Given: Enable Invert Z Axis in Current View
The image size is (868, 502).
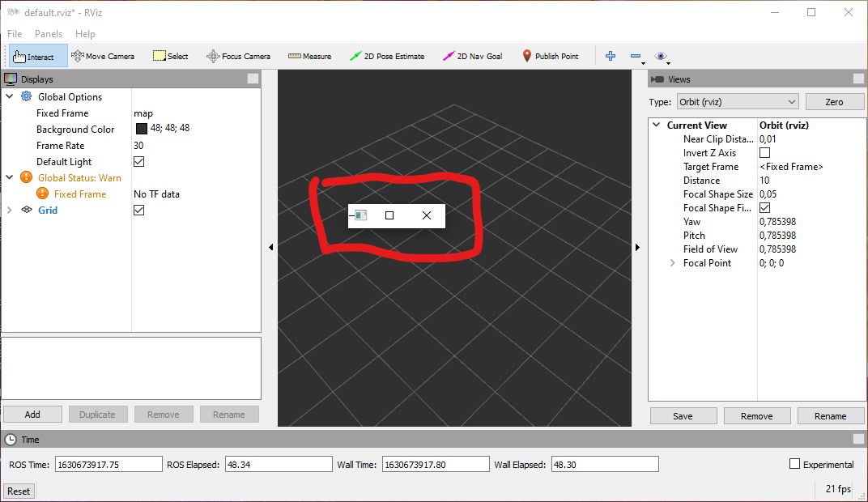Looking at the screenshot, I should [764, 152].
